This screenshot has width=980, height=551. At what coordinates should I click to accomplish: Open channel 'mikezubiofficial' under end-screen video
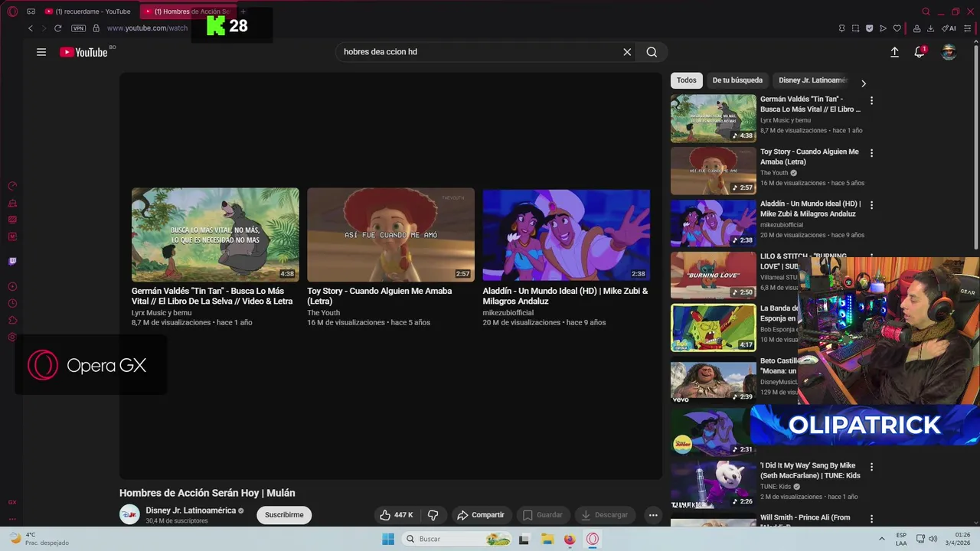pos(508,313)
